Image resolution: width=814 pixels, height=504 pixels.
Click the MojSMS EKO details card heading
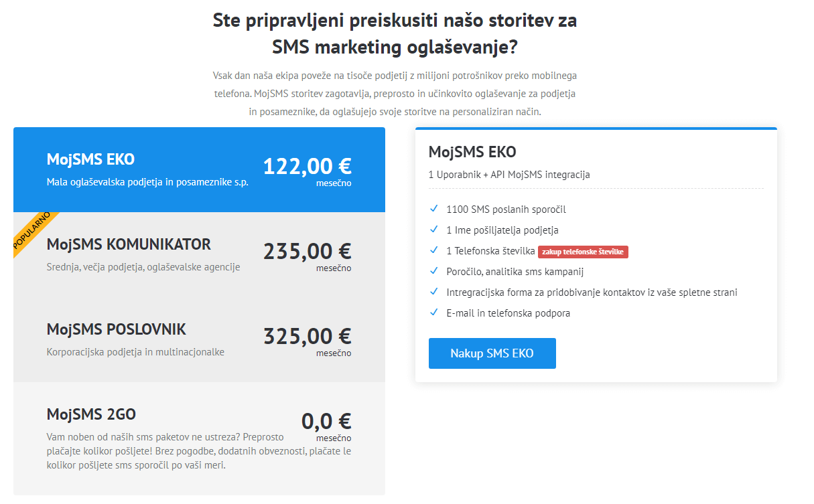click(x=472, y=152)
